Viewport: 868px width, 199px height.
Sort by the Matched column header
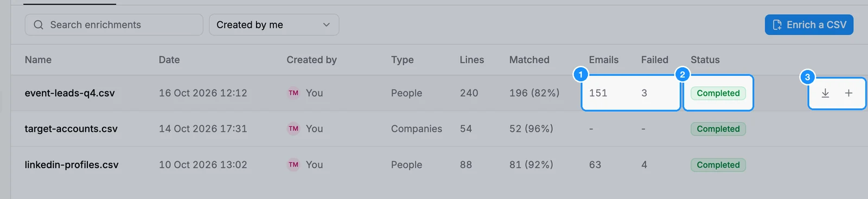click(529, 60)
